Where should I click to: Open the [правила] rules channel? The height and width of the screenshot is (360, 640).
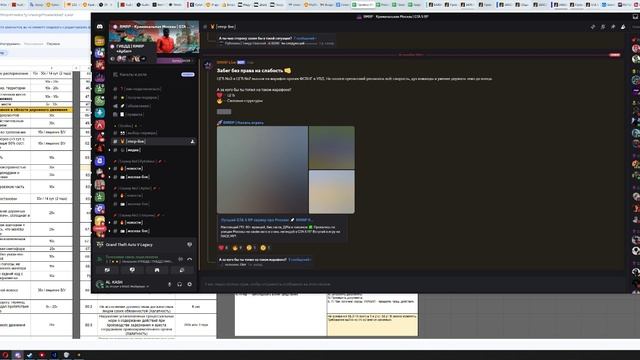coord(153,115)
